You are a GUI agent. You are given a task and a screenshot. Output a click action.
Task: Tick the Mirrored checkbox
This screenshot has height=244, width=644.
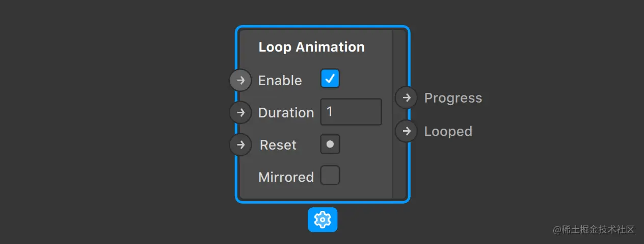point(330,175)
